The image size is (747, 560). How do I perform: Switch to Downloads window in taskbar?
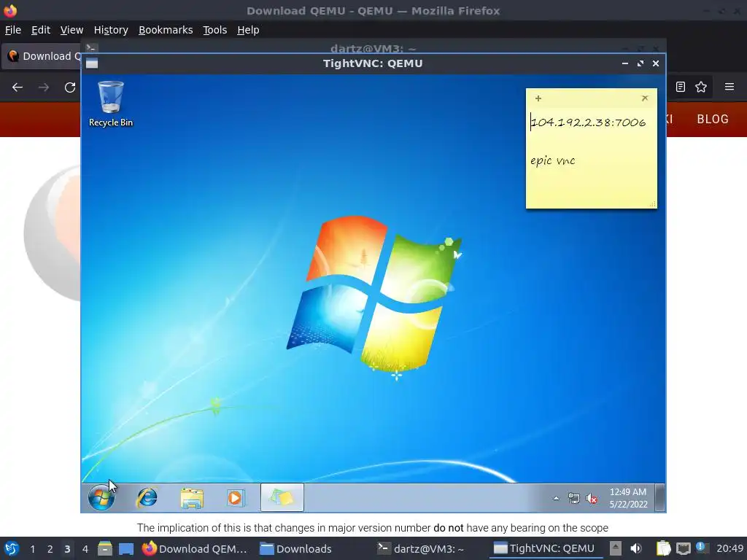coord(295,548)
